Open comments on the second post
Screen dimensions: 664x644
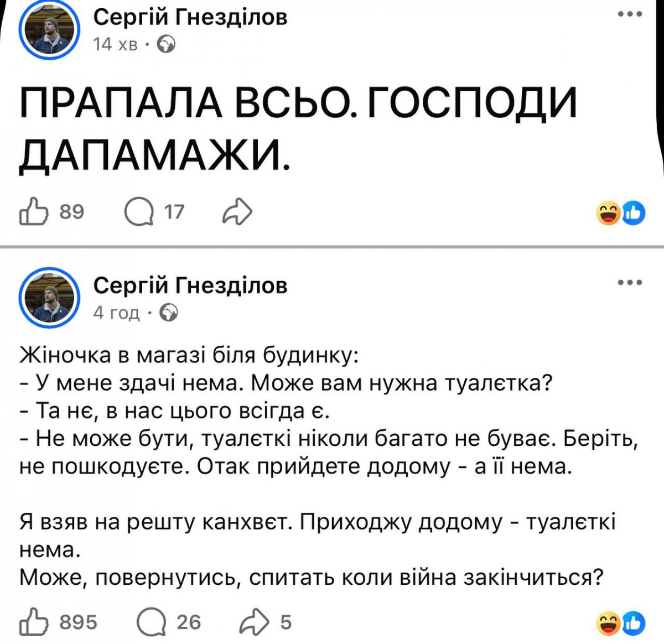click(x=151, y=622)
